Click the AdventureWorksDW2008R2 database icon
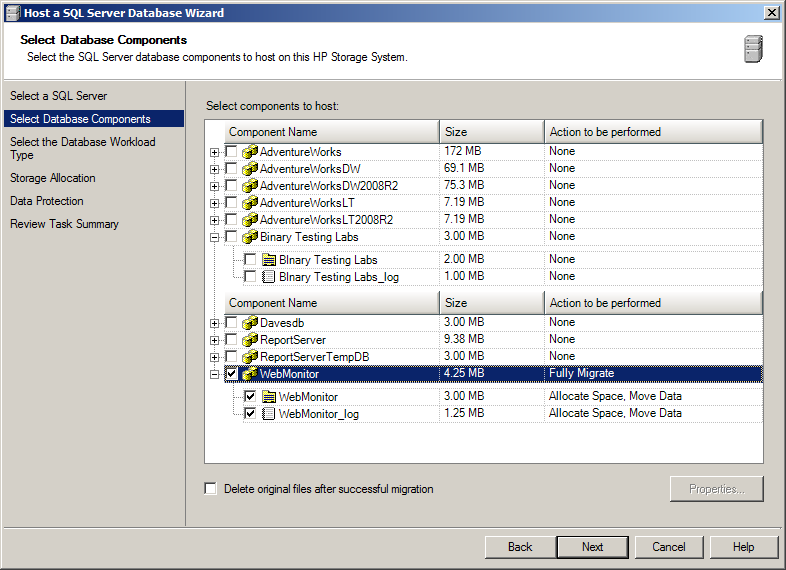786x570 pixels. coord(250,185)
